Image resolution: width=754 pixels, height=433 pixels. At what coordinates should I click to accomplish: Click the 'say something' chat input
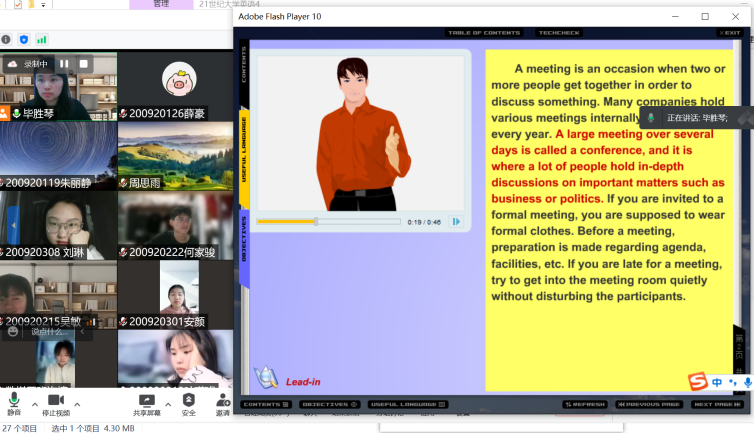50,331
